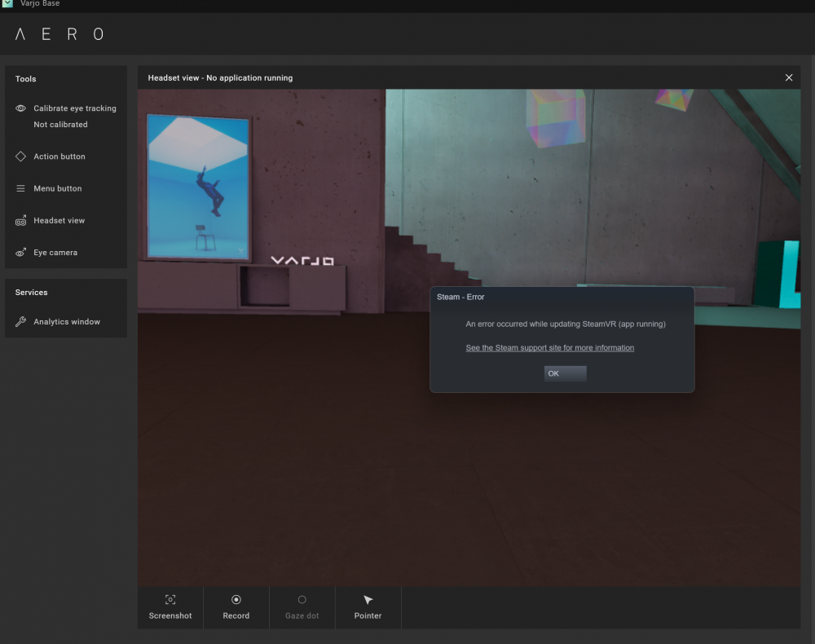Click the Headset view title bar label
This screenshot has width=815, height=644.
point(218,77)
